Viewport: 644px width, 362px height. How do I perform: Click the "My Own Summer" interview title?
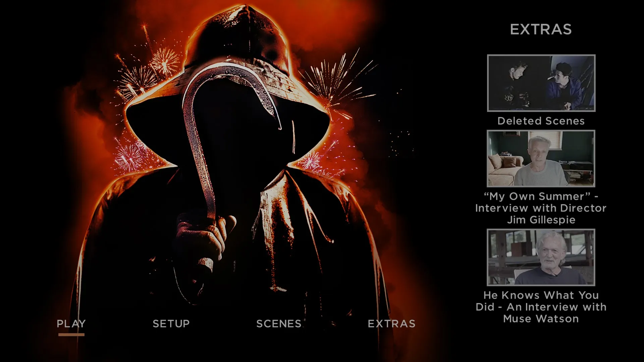click(x=540, y=208)
